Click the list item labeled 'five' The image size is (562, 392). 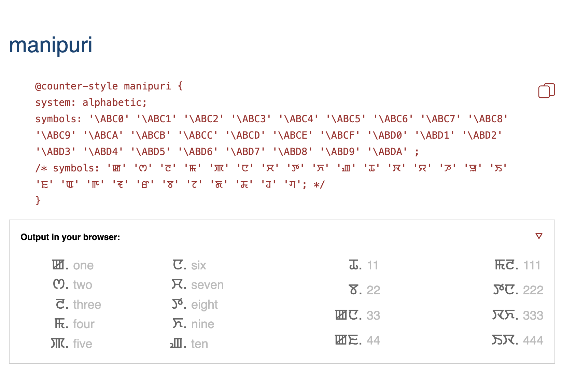coord(82,344)
